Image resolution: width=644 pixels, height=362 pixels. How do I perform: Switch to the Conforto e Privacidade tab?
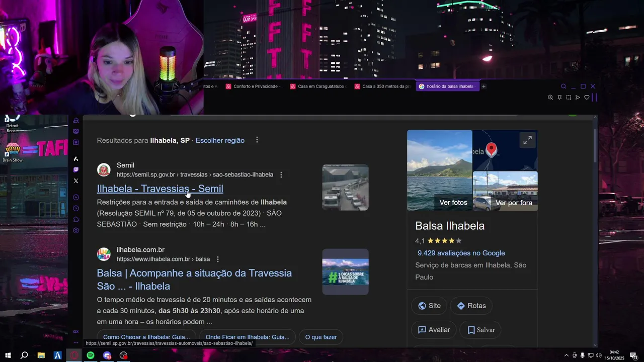pyautogui.click(x=253, y=86)
